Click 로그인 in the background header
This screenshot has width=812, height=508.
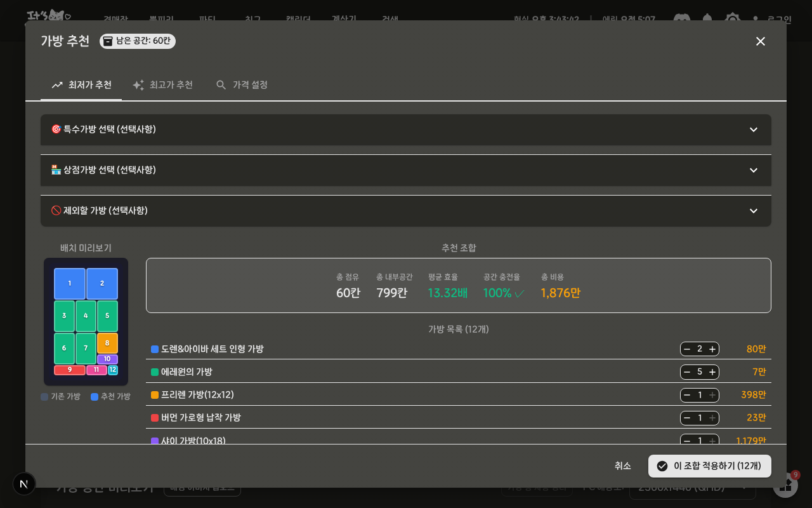point(779,19)
